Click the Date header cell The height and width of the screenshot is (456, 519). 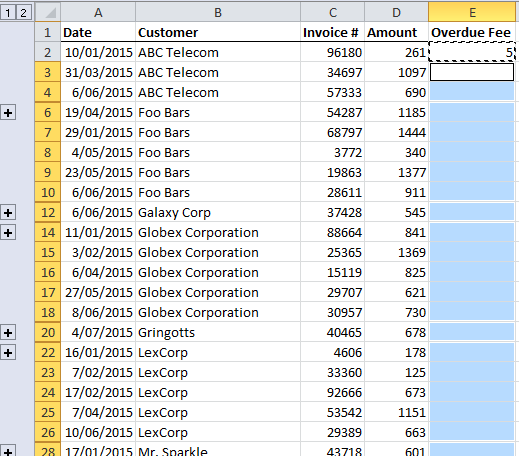click(98, 32)
